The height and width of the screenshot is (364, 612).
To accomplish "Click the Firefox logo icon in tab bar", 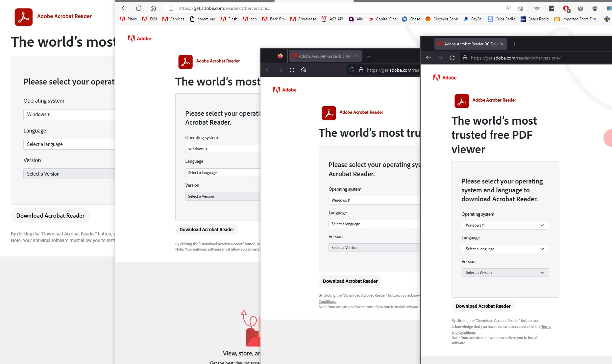I will point(280,56).
